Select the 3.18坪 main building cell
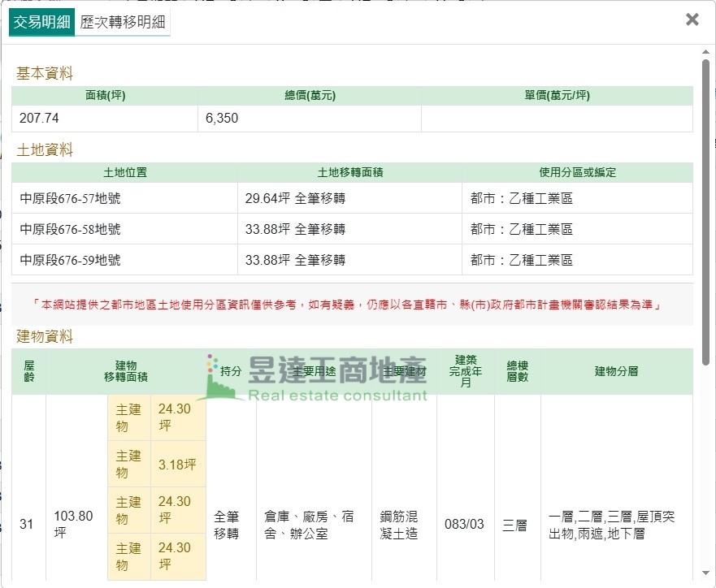The image size is (716, 588). pos(177,465)
